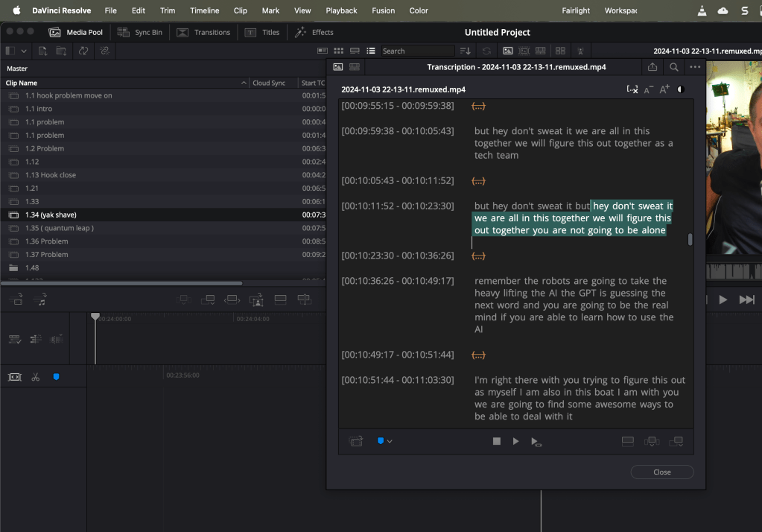Play the transcription clip

click(515, 441)
